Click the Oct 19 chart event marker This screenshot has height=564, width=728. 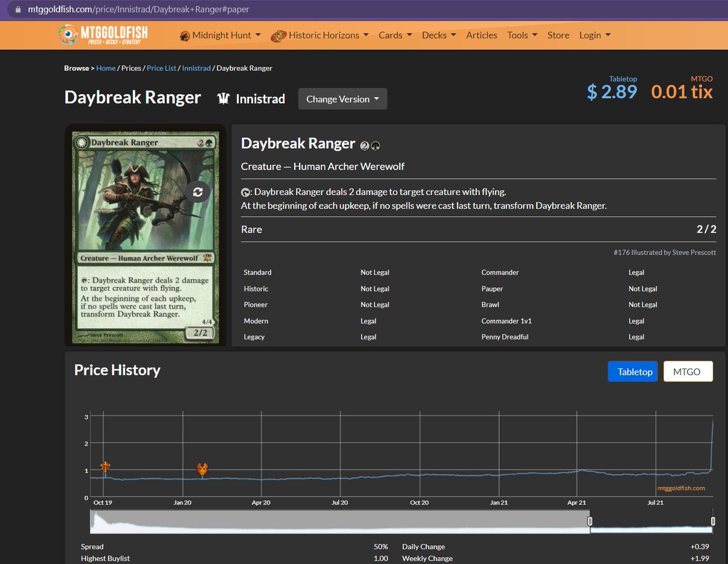pos(106,467)
